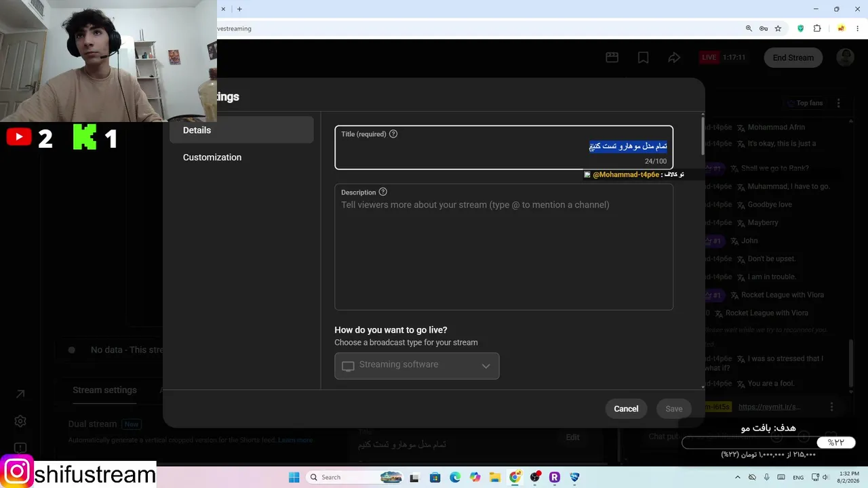Open the zoom magnifier in the address bar

coord(749,28)
